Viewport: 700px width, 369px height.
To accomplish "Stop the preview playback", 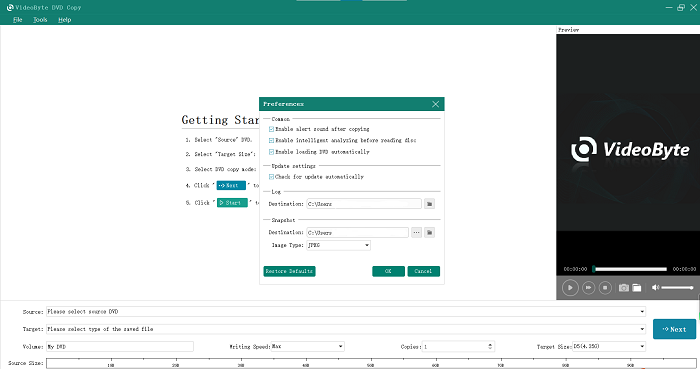I will [605, 288].
